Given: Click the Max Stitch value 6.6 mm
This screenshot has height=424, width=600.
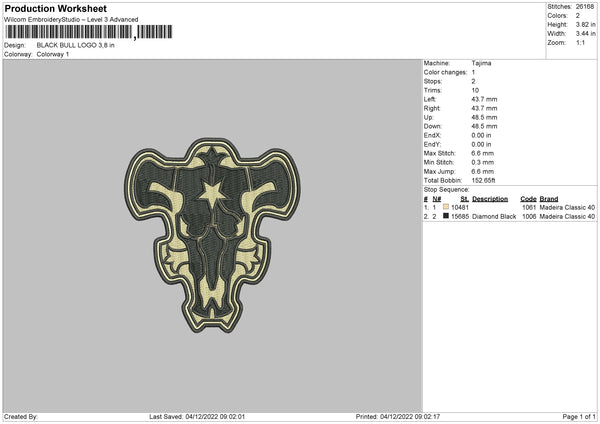Looking at the screenshot, I should click(483, 153).
